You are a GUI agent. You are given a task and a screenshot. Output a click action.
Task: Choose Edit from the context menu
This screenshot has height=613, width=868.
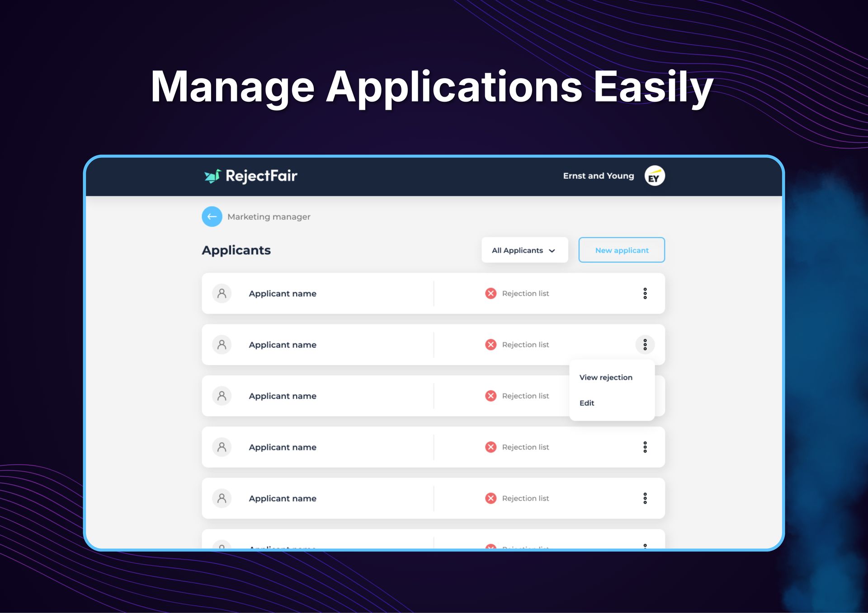click(x=587, y=403)
